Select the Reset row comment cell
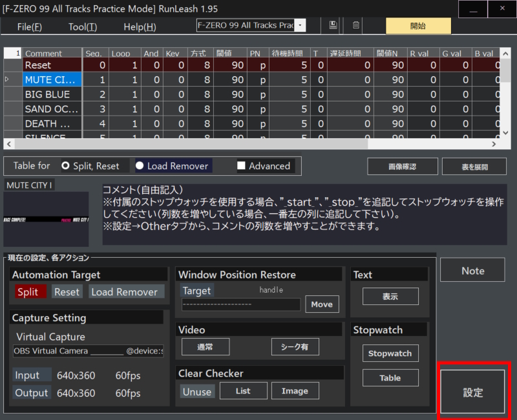Image resolution: width=517 pixels, height=420 pixels. pos(52,65)
